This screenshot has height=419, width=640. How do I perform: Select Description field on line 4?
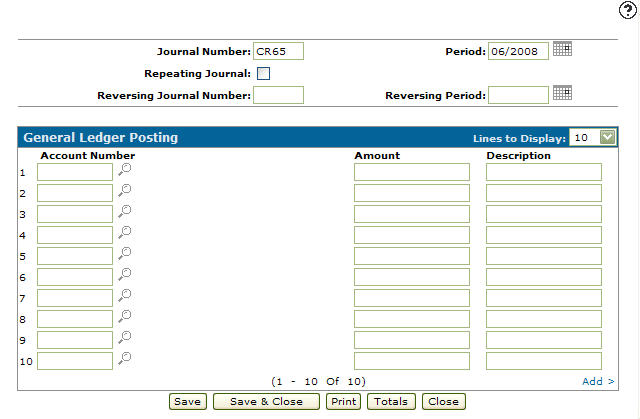544,235
